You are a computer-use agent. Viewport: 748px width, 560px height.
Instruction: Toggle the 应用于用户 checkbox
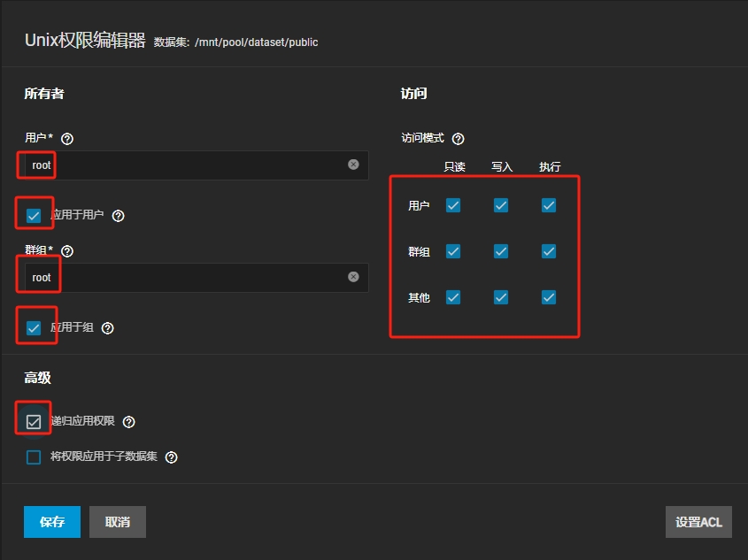34,216
